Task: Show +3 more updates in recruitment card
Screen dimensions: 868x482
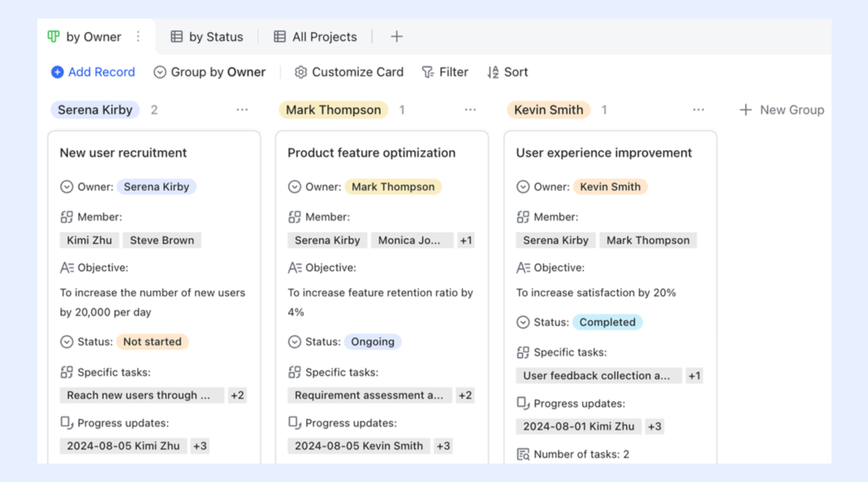Action: point(200,446)
